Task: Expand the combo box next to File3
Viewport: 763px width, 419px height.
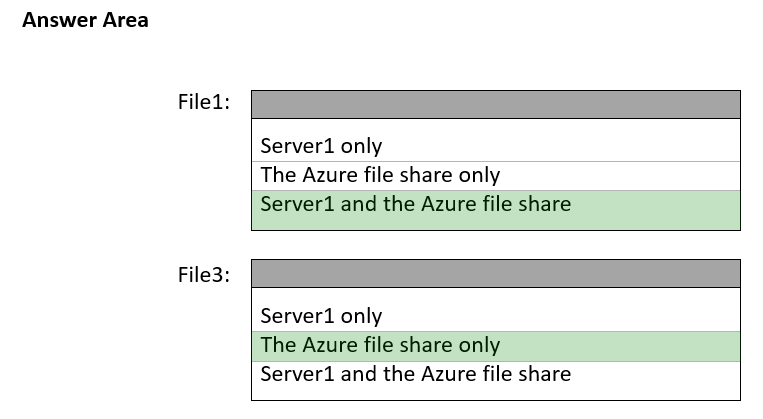Action: point(495,274)
